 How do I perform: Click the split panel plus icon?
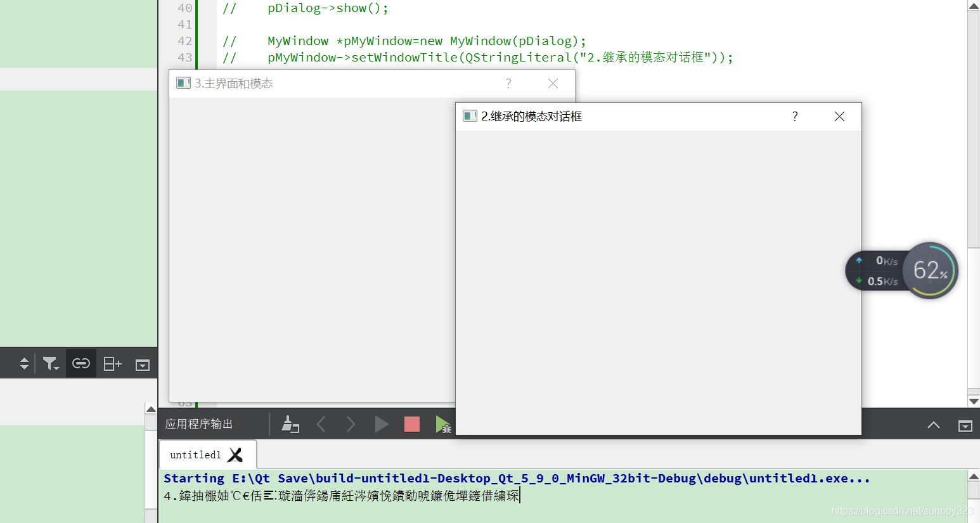(x=112, y=364)
